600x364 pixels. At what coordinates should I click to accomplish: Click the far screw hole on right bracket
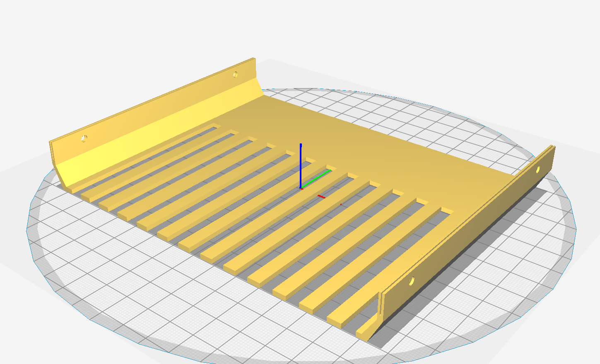538,169
